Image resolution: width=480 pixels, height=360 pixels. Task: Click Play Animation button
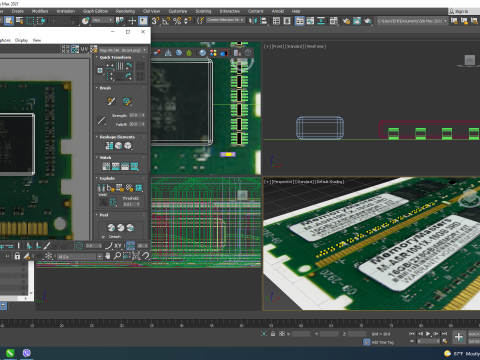[428, 334]
